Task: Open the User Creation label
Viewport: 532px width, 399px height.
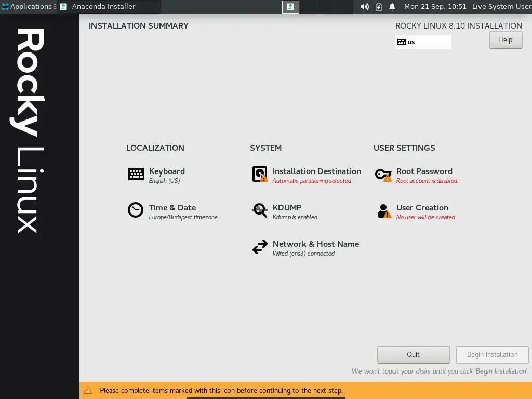Action: (422, 207)
